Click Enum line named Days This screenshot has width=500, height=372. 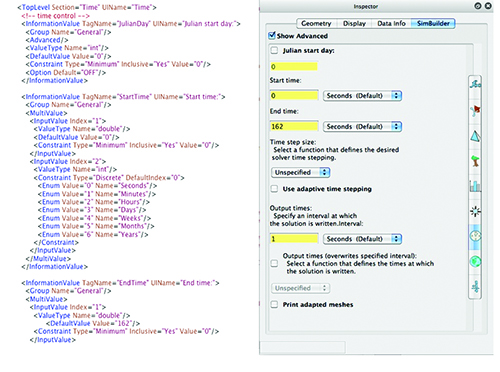pos(92,210)
